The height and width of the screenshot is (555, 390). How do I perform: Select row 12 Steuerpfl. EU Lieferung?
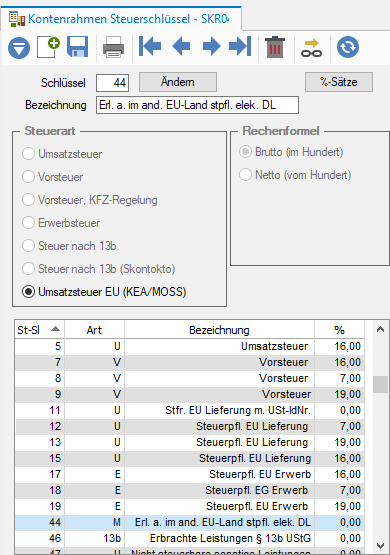tap(189, 426)
